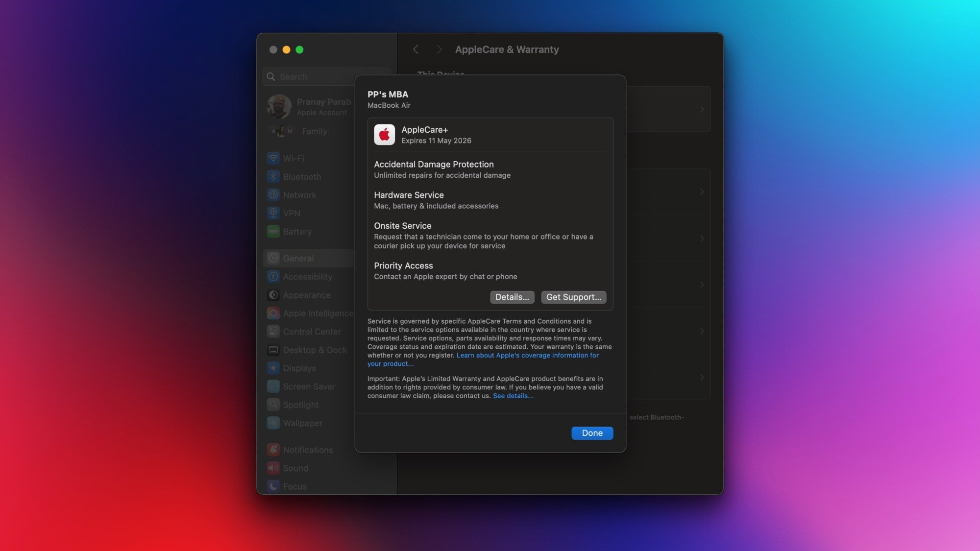Select the Bluetooth sidebar icon
The image size is (980, 551).
click(273, 176)
